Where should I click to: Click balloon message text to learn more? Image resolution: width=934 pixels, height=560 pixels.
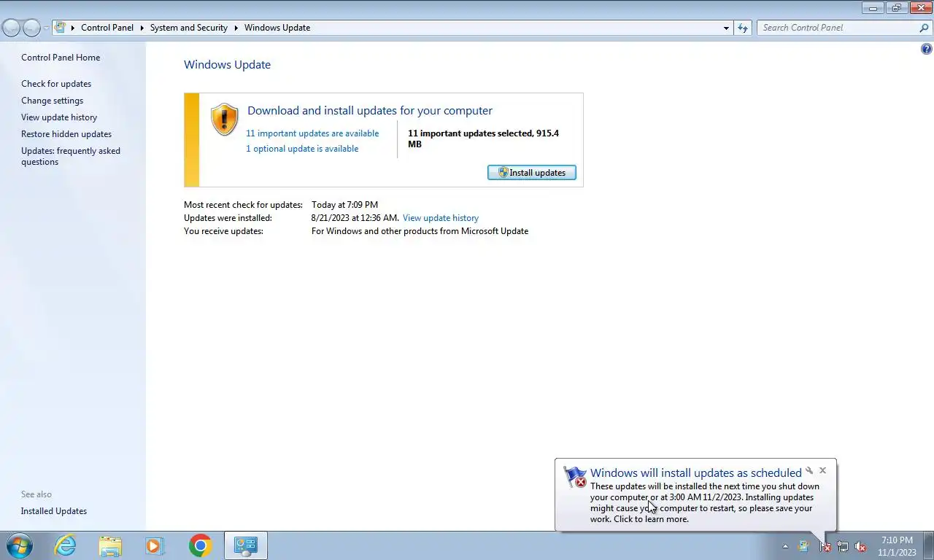(x=705, y=503)
